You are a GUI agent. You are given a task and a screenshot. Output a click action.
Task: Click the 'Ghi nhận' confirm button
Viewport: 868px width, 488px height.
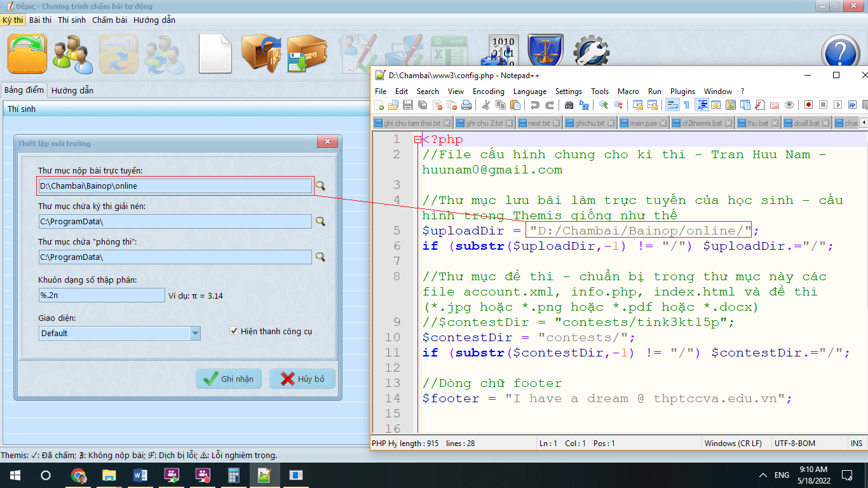[x=229, y=379]
